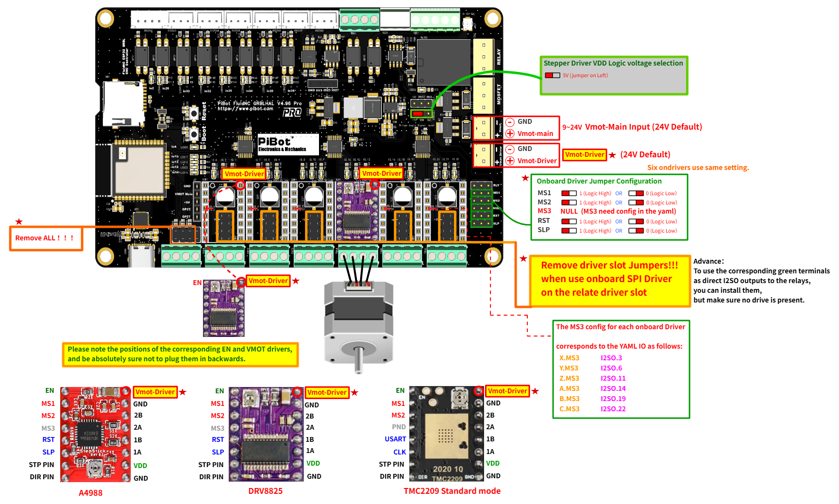Click 'NULL (MS3 need config in the yaml)' text
The width and height of the screenshot is (839, 504).
(618, 211)
